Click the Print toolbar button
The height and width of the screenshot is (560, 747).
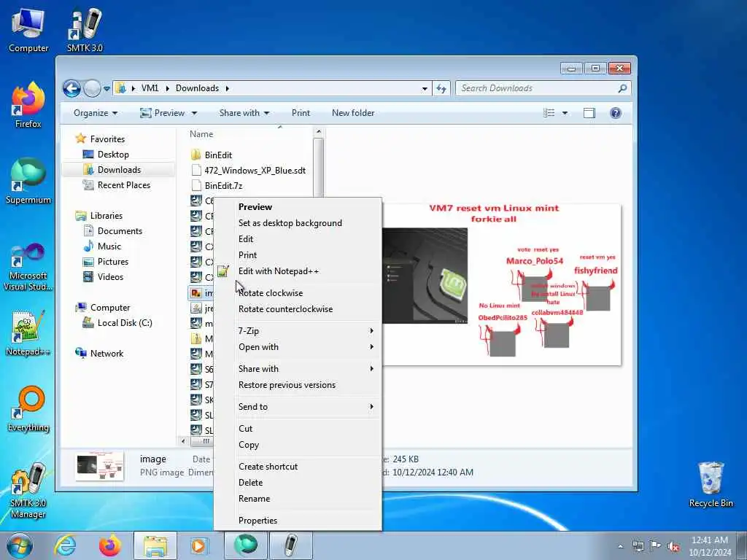(x=301, y=113)
